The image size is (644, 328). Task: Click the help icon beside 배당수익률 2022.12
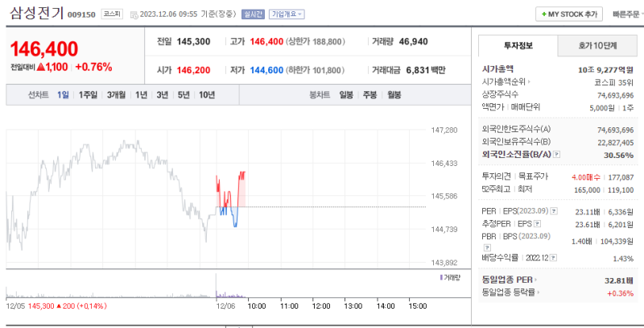pos(554,258)
